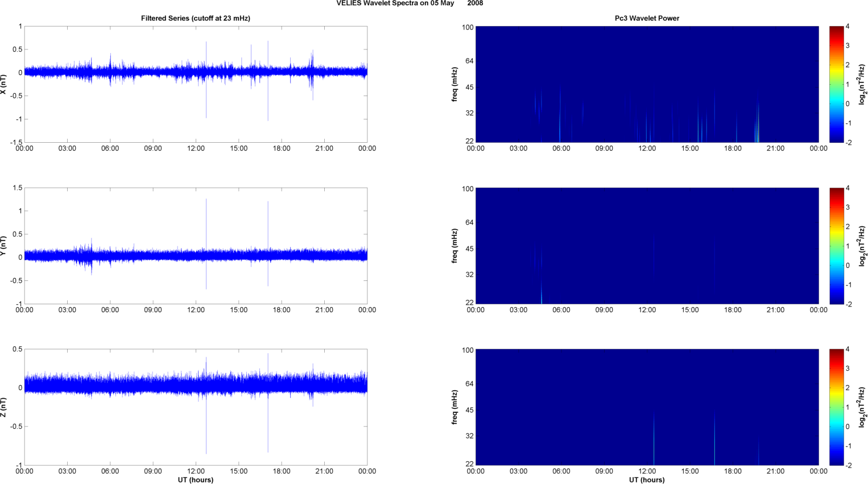Screen dimensions: 868x484
Task: Click the 1.5 tick on the Y (nT) axis
Action: pyautogui.click(x=18, y=188)
